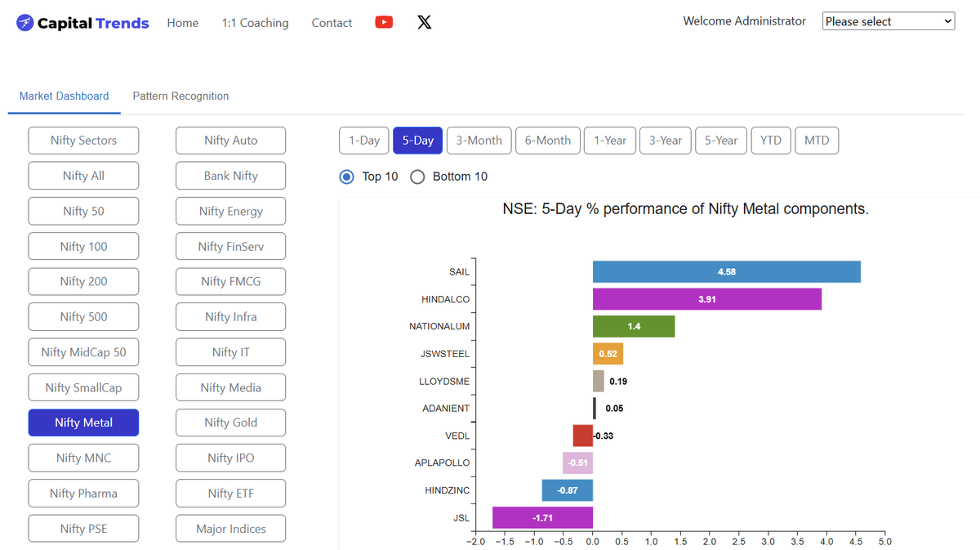Open the 1:1 Coaching menu link
Screen dimensions: 980x550
coord(255,23)
